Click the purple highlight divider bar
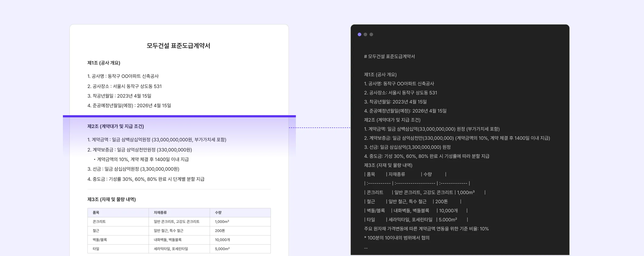 pyautogui.click(x=179, y=116)
